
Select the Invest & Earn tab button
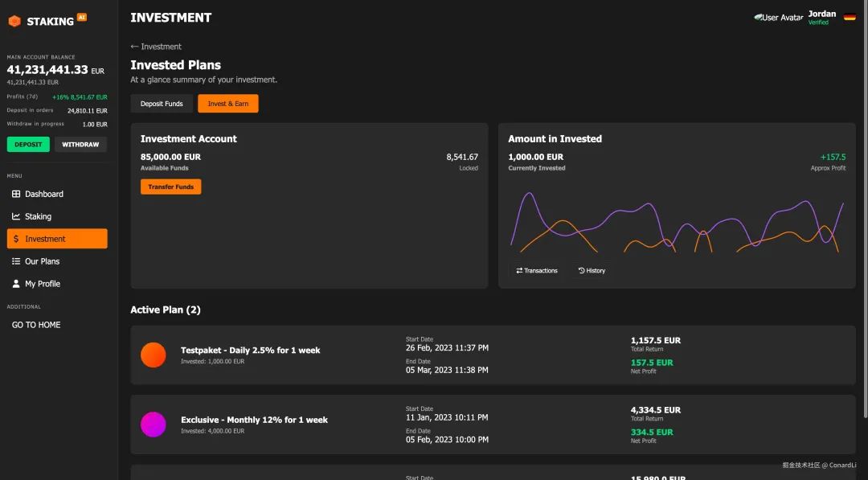(228, 104)
